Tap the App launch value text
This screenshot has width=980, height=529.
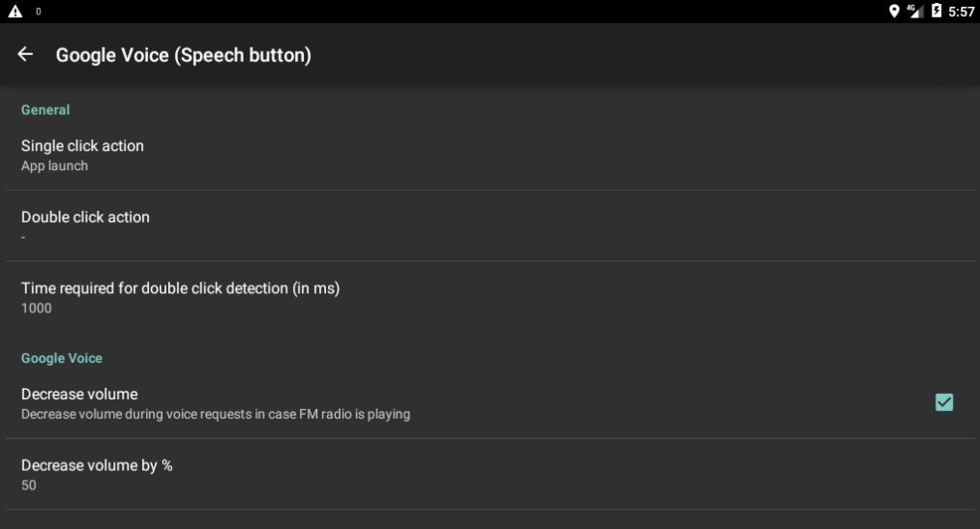coord(54,166)
